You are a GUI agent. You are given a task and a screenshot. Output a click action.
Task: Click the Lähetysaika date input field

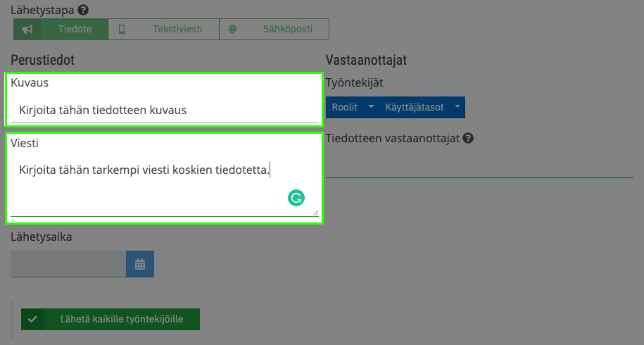click(68, 264)
